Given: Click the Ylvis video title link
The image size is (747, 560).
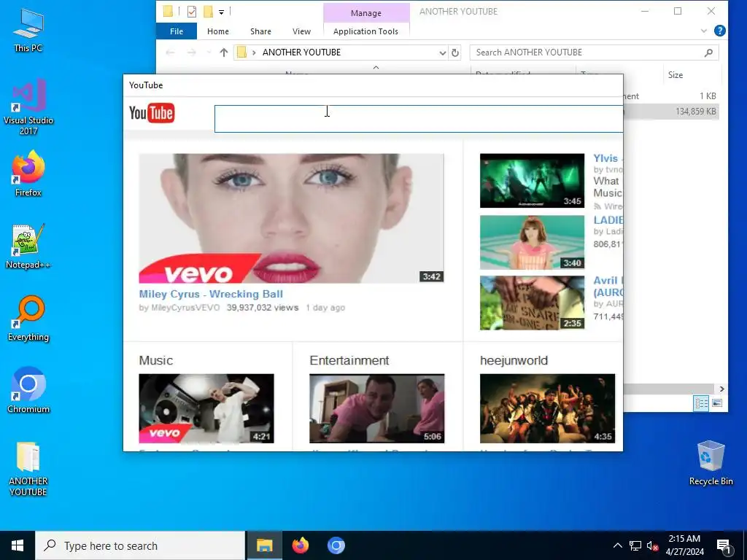Looking at the screenshot, I should (608, 158).
